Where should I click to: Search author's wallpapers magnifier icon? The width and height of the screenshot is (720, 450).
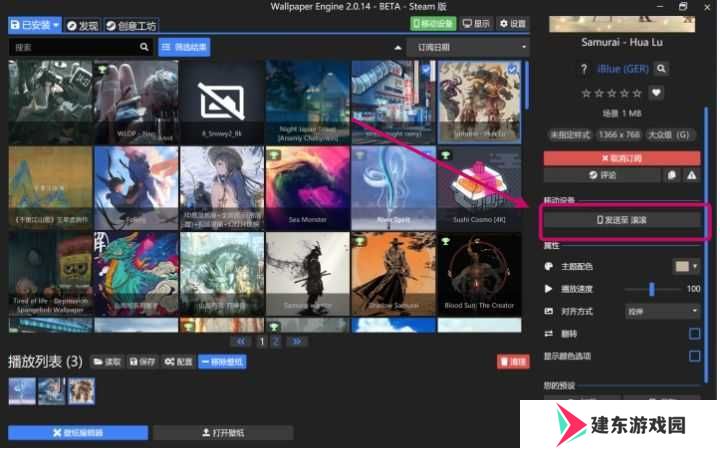(x=661, y=69)
